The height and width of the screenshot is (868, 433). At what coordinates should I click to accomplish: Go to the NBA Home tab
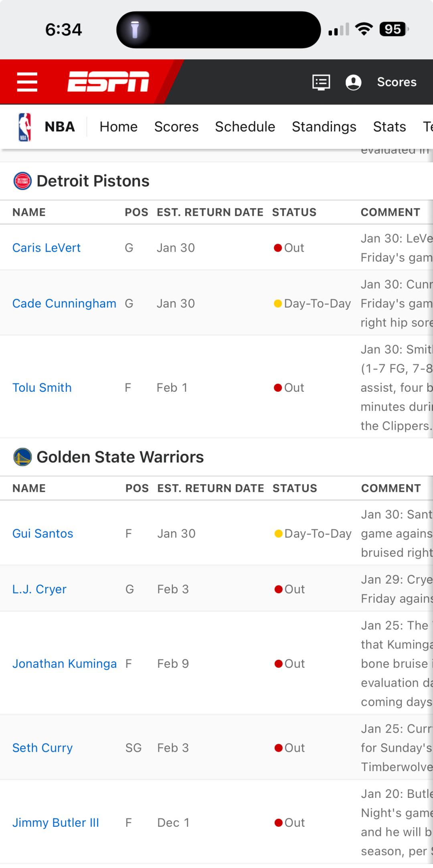[118, 127]
